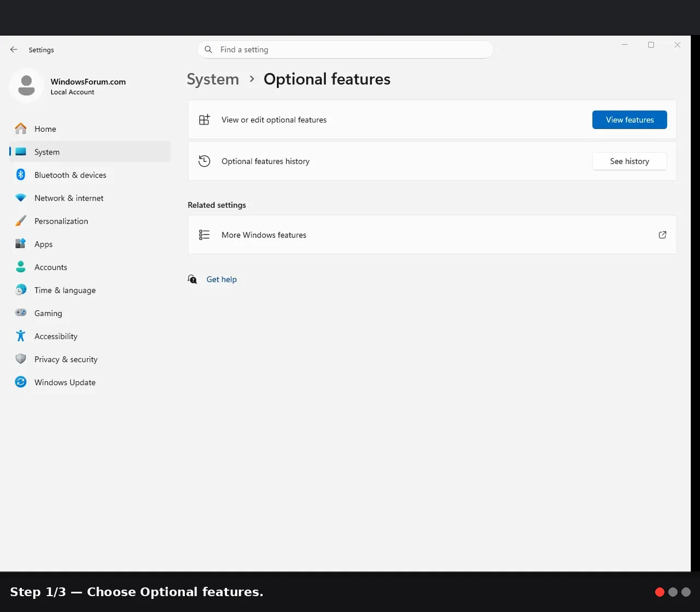
Task: Open the Network & internet wifi icon
Action: [x=21, y=198]
